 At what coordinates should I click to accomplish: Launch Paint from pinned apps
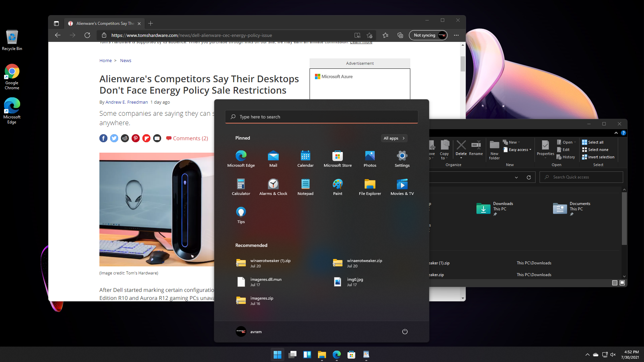tap(338, 187)
